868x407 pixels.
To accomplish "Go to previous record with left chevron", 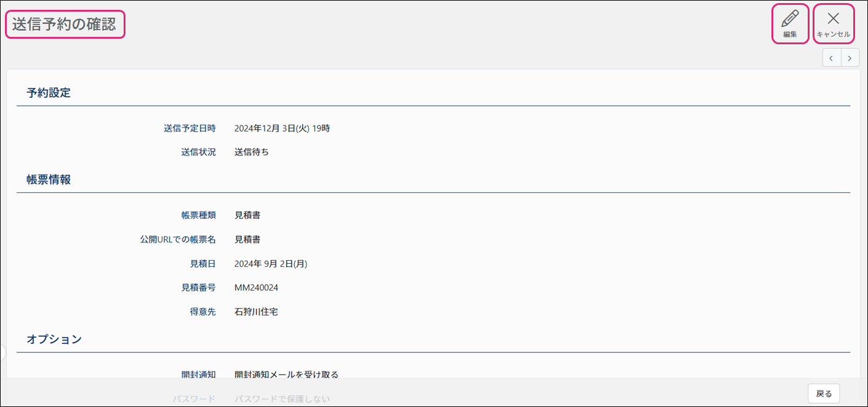I will [832, 58].
